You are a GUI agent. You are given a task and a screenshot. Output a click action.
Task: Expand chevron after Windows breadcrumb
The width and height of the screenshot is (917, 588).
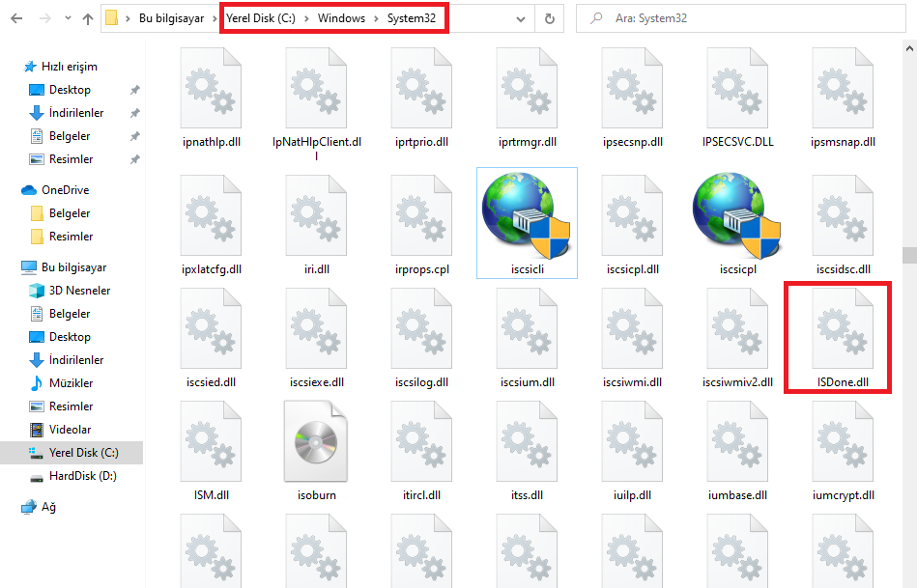coord(376,18)
